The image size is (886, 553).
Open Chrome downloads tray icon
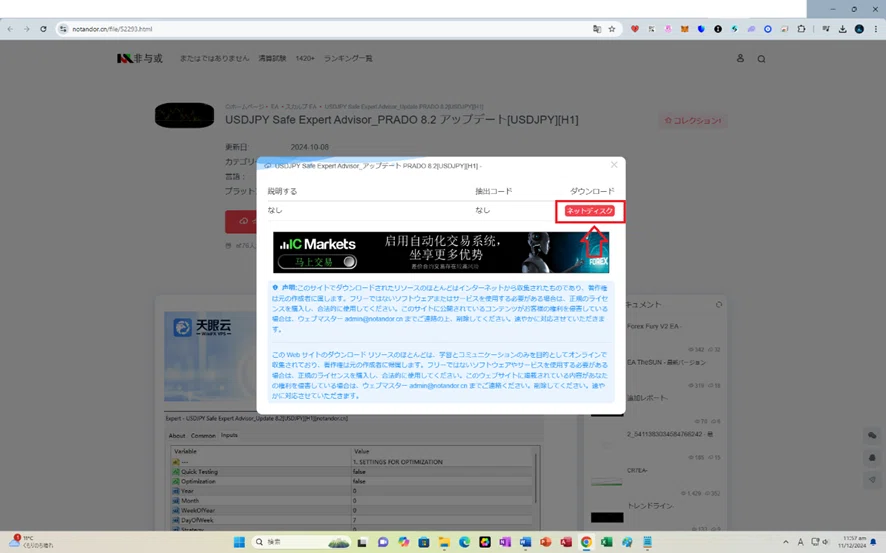tap(842, 29)
